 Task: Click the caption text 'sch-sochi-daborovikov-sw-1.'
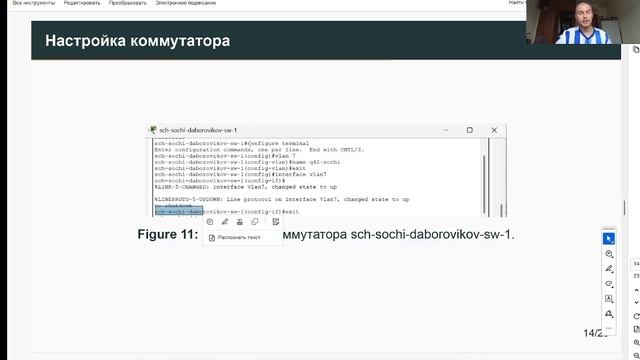tap(433, 234)
